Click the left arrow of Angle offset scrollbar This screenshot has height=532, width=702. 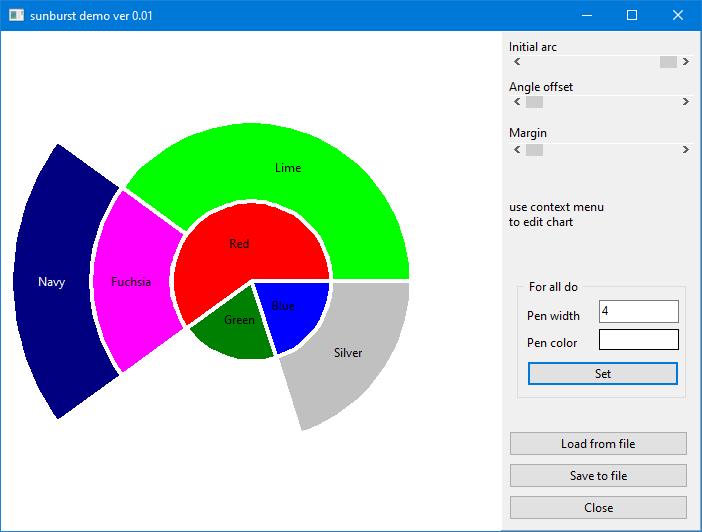tap(517, 101)
